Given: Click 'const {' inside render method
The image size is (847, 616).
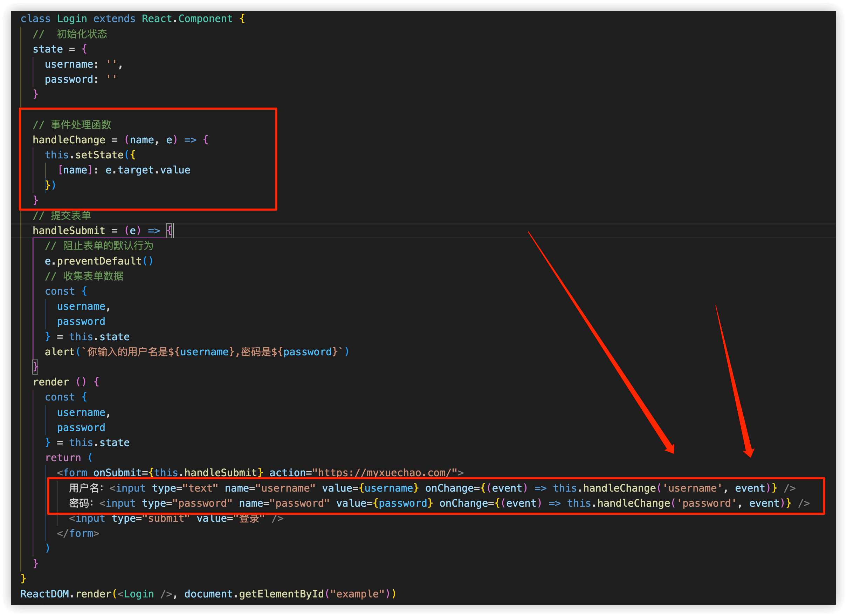Looking at the screenshot, I should click(x=66, y=397).
